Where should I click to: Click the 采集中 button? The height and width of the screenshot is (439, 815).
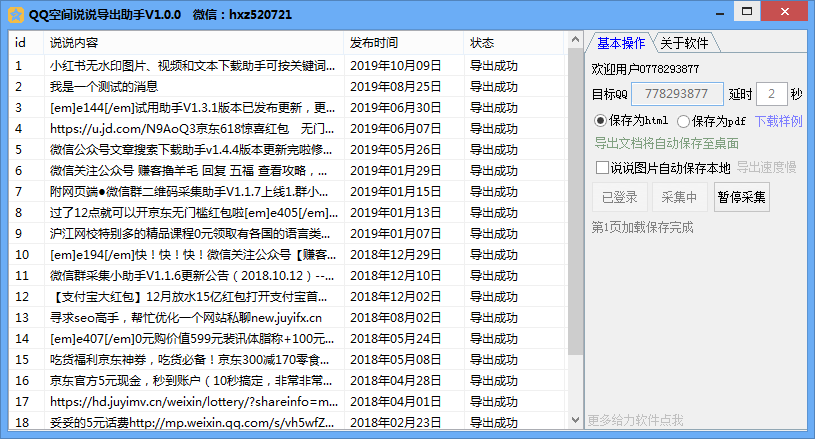(x=679, y=197)
